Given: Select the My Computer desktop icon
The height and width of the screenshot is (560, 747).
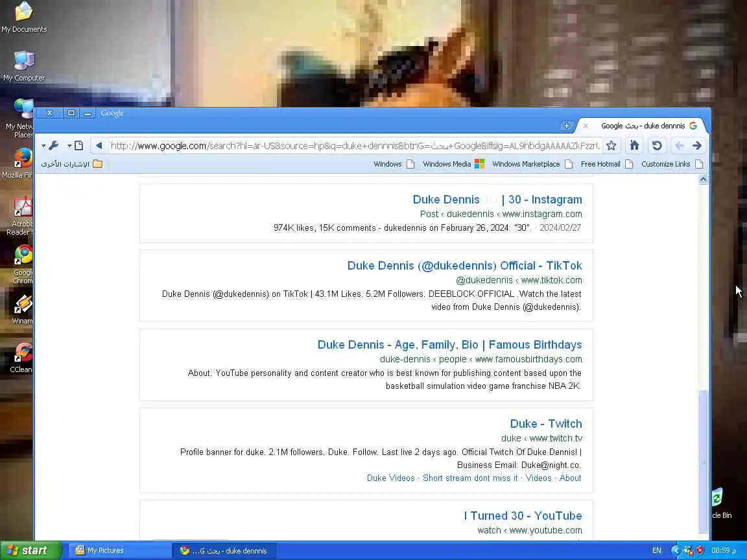Looking at the screenshot, I should [x=24, y=67].
